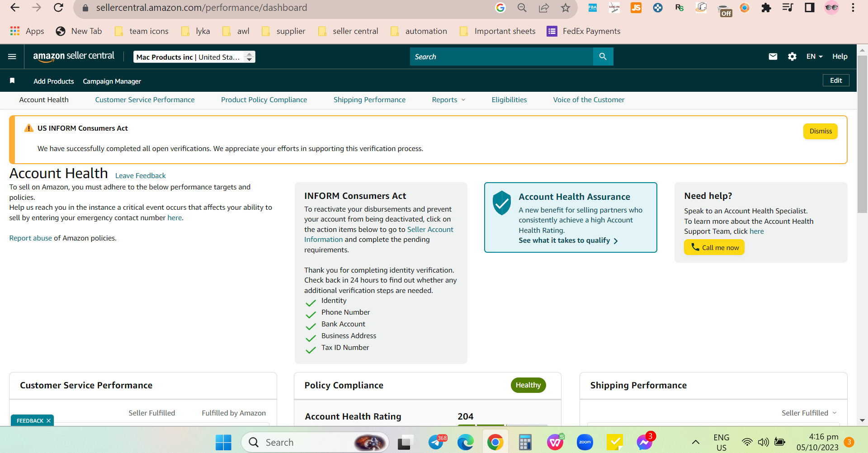Open the Chrome profile avatar
Viewport: 868px width, 453px height.
click(x=831, y=8)
